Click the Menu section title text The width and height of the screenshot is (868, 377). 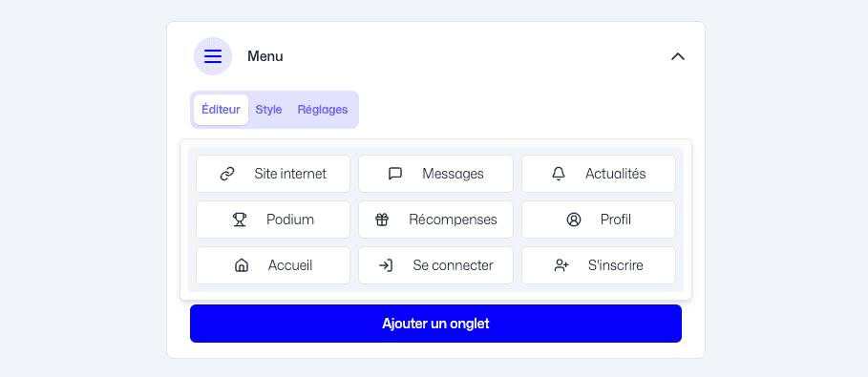click(x=265, y=56)
